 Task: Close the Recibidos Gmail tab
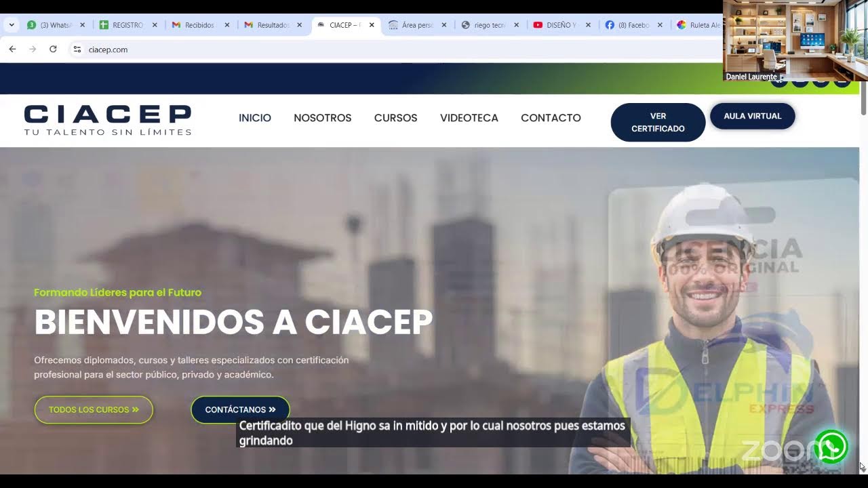pyautogui.click(x=227, y=25)
